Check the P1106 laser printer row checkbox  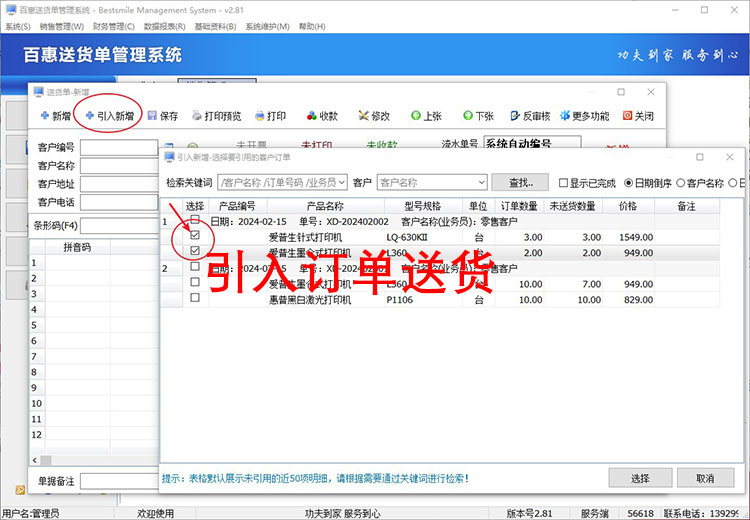(x=195, y=298)
